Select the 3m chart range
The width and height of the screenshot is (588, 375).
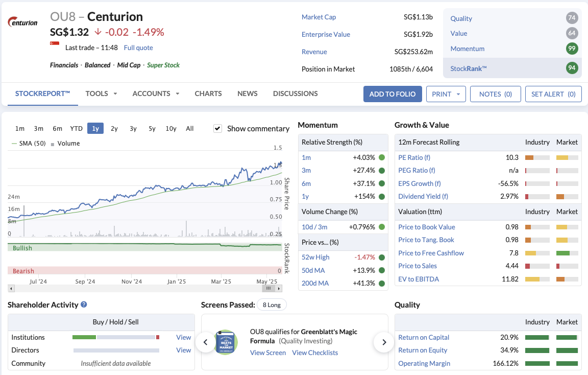coord(39,128)
